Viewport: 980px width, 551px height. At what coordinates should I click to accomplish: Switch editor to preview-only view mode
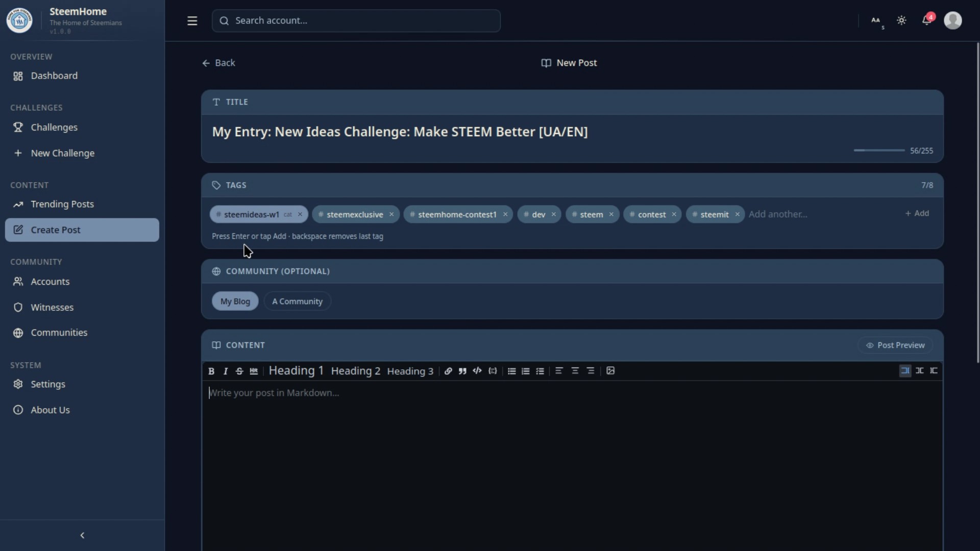934,371
